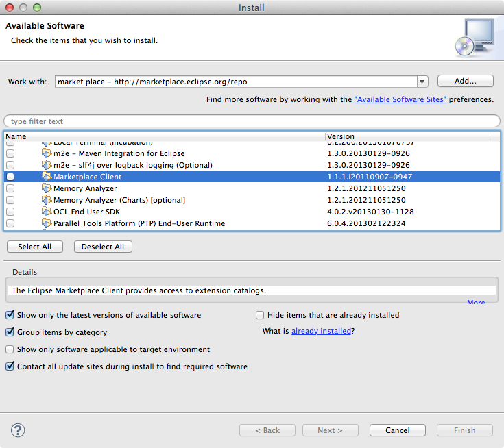
Task: Enable Show only software applicable to target environment
Action: [10, 349]
